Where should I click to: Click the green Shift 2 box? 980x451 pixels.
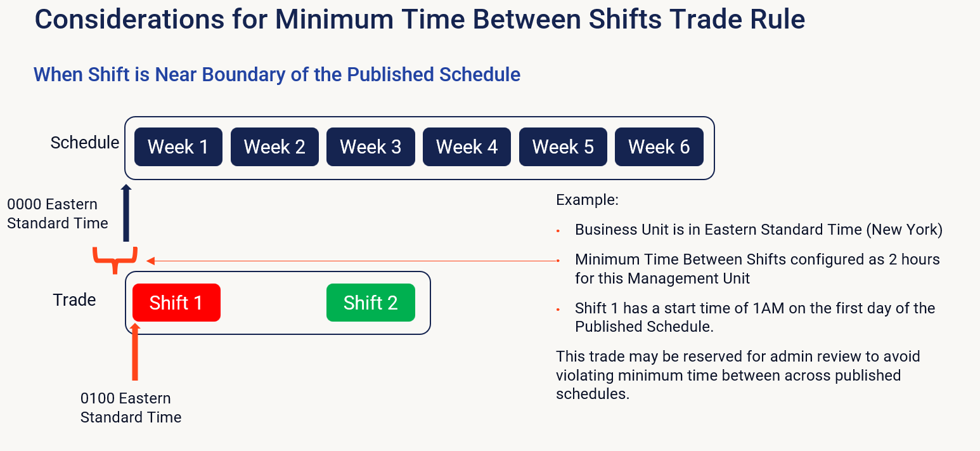[371, 303]
